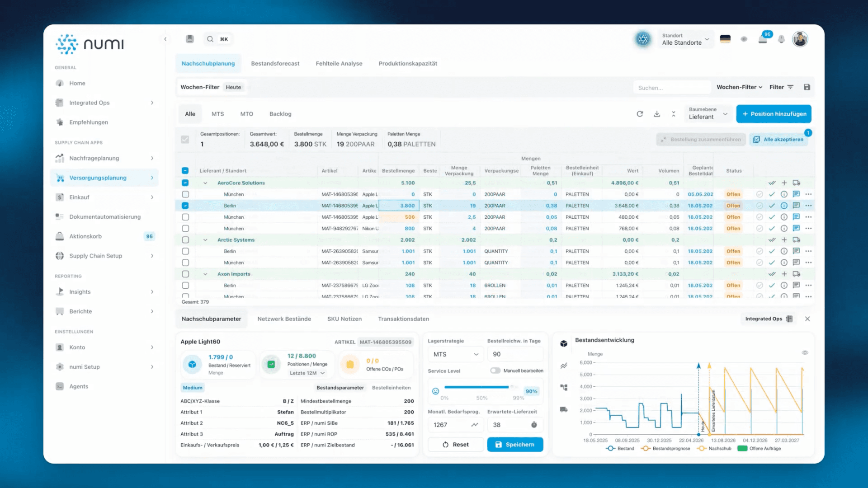This screenshot has width=868, height=488.
Task: Save the current filter settings
Action: click(807, 87)
